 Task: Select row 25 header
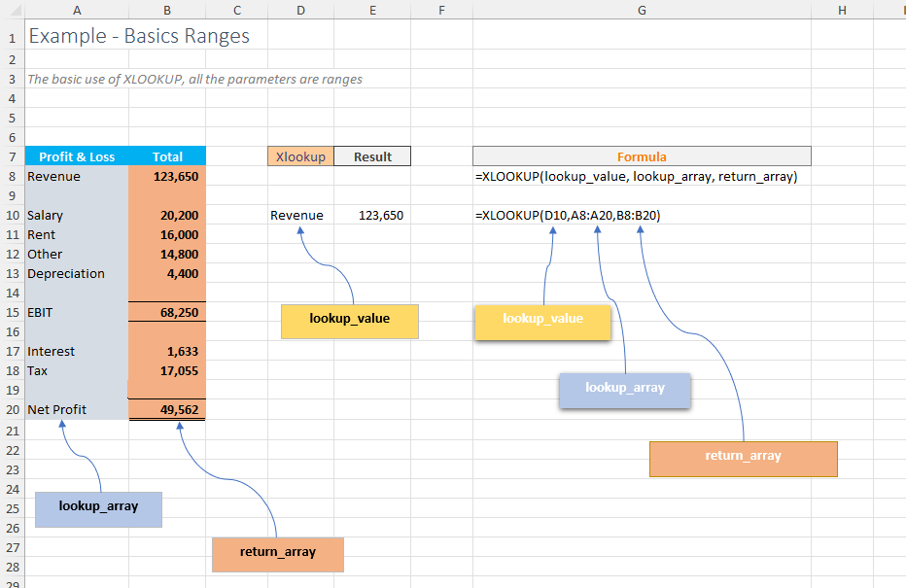(12, 509)
